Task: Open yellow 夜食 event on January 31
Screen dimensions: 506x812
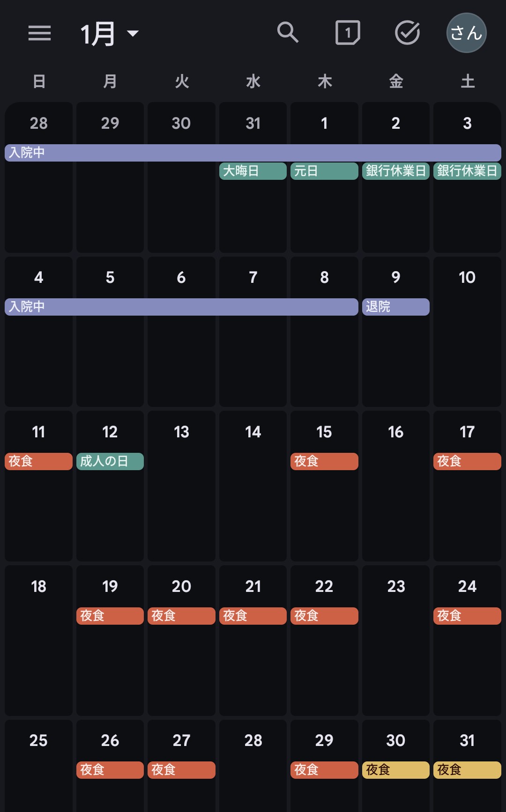Action: [467, 770]
